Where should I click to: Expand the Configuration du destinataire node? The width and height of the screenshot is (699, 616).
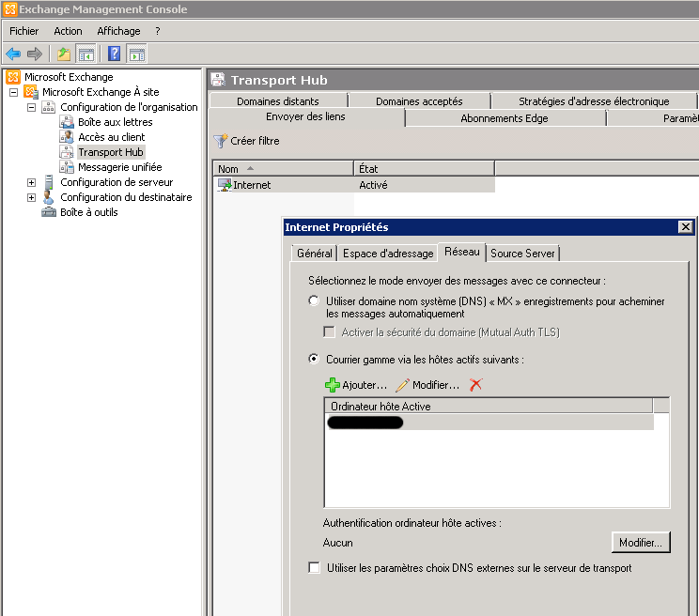(x=31, y=197)
